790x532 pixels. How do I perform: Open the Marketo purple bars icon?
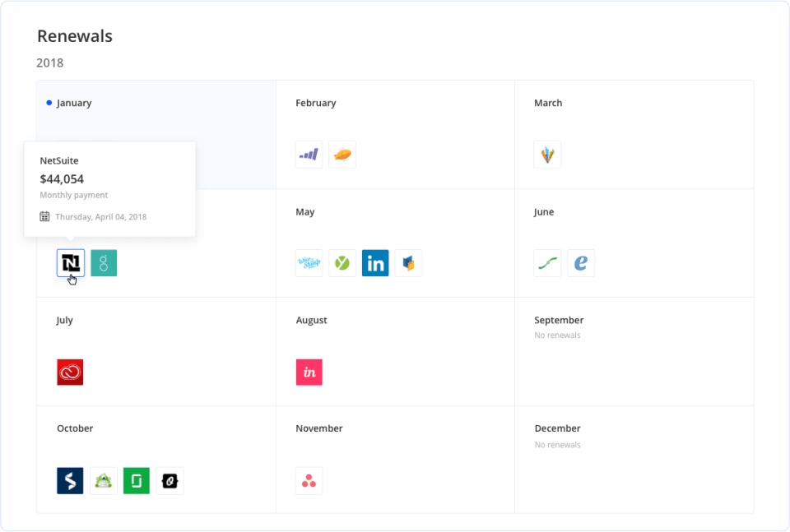click(x=309, y=155)
